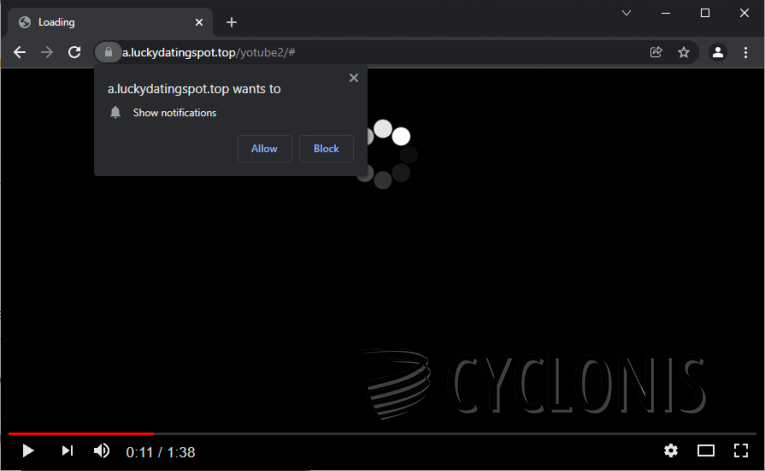
Task: Skip to next video
Action: pos(67,451)
